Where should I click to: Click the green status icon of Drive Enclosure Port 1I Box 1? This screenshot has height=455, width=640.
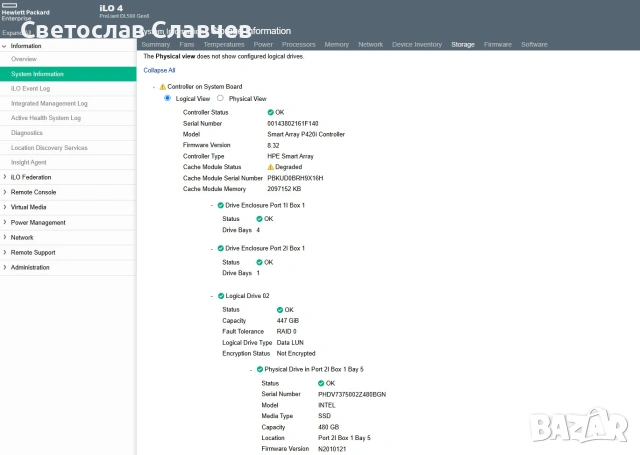(220, 205)
